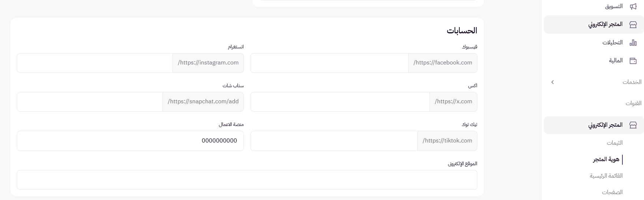The image size is (644, 200).
Task: Click the website URL input field (الموقع الإلكتروني)
Action: pyautogui.click(x=247, y=180)
